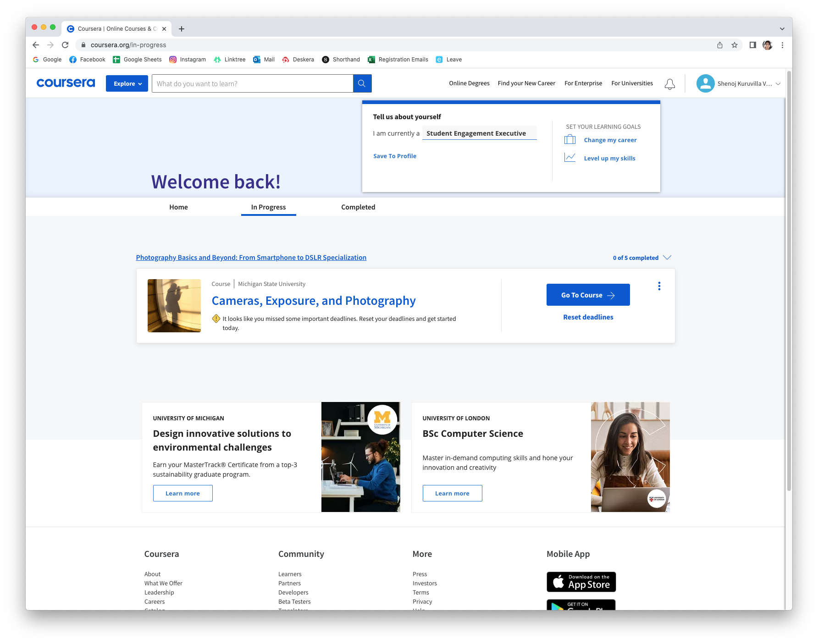
Task: Select the Level up my skills goal
Action: [609, 158]
